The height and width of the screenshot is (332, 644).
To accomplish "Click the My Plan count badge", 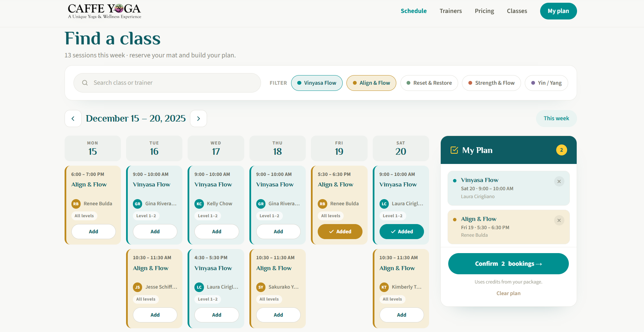I will click(561, 150).
